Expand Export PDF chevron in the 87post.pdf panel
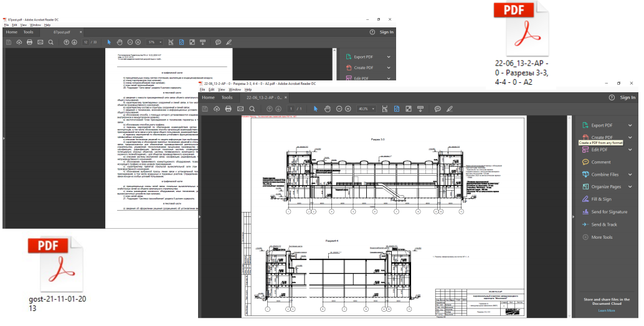Image resolution: width=644 pixels, height=326 pixels. click(x=389, y=57)
